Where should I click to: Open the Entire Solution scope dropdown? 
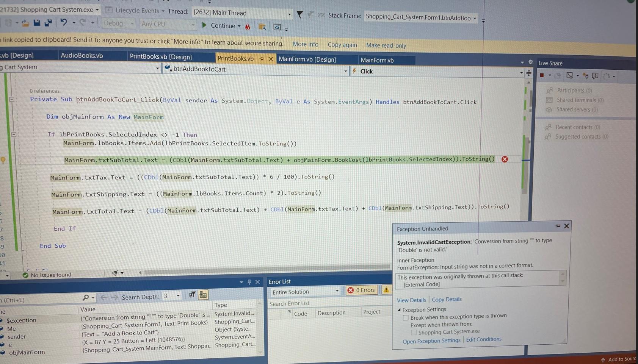337,291
